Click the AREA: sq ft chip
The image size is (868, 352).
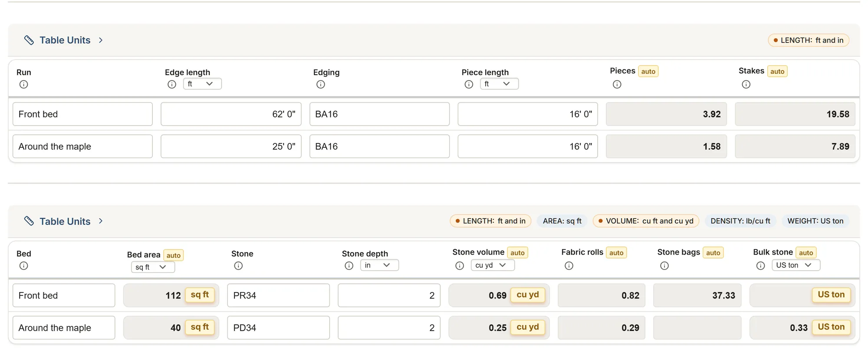[x=562, y=221]
